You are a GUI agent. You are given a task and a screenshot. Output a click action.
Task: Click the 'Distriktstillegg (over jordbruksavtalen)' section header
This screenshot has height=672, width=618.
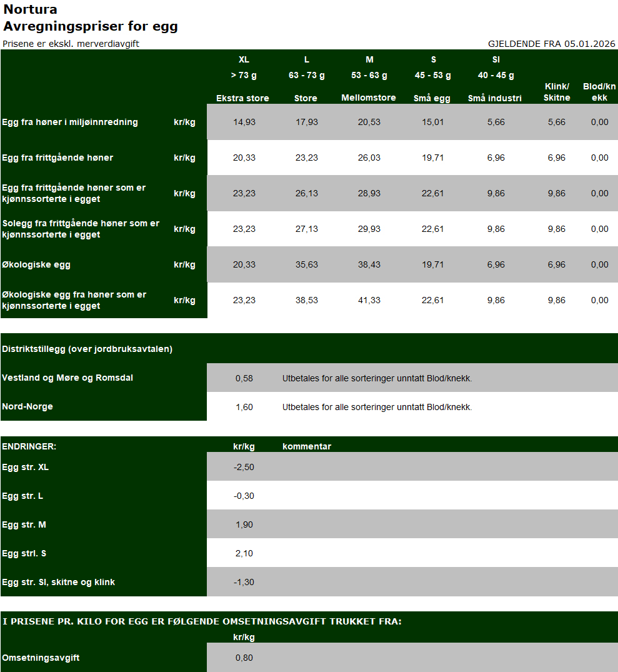tap(87, 349)
